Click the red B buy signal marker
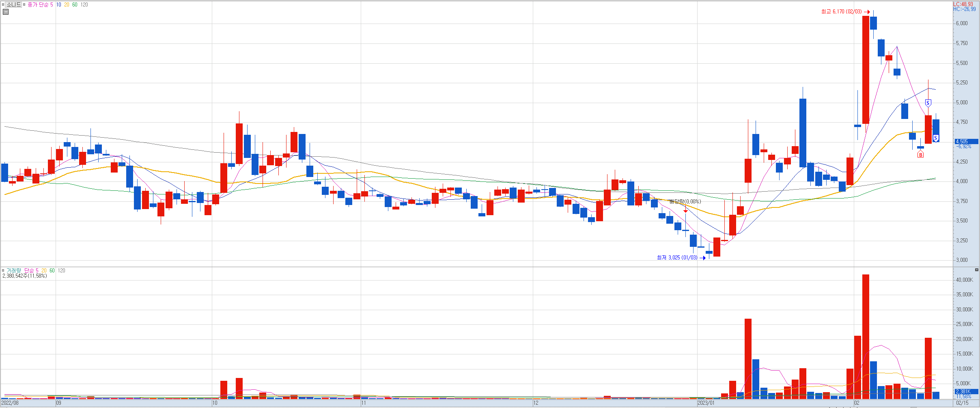The width and height of the screenshot is (980, 408). click(x=920, y=155)
